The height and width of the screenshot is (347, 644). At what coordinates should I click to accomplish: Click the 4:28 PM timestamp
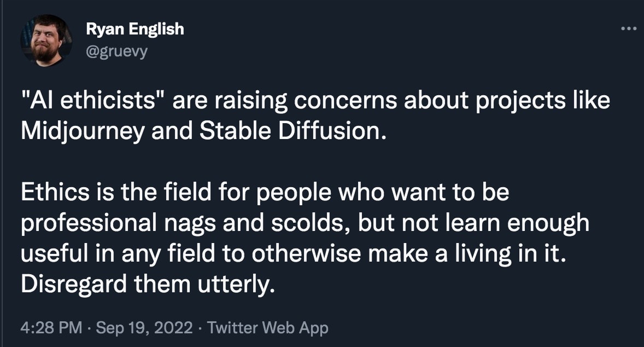(x=51, y=328)
